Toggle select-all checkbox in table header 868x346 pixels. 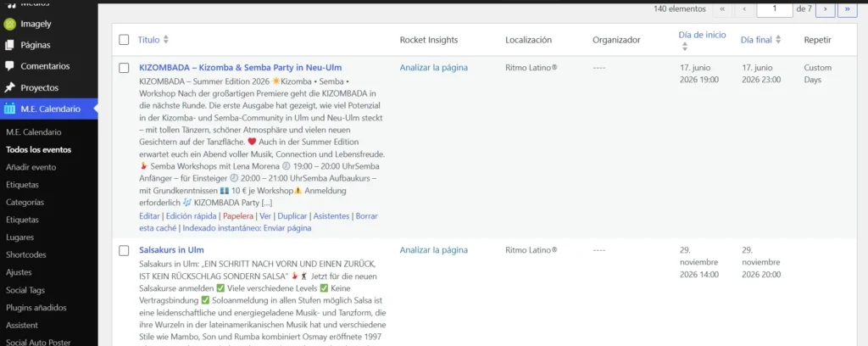(124, 40)
